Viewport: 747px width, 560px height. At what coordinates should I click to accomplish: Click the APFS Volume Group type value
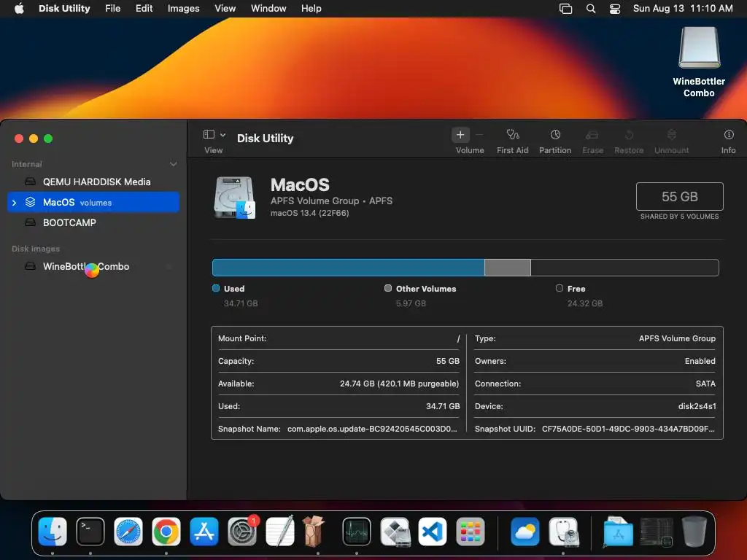pos(677,338)
